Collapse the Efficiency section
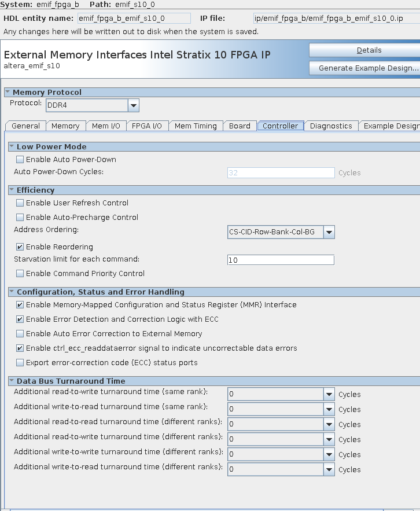420x511 pixels. [x=12, y=190]
